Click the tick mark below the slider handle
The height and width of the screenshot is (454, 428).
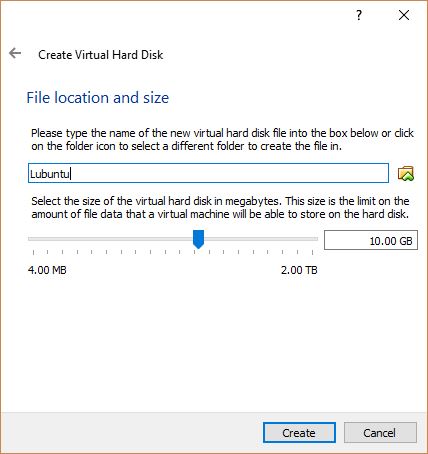[195, 252]
